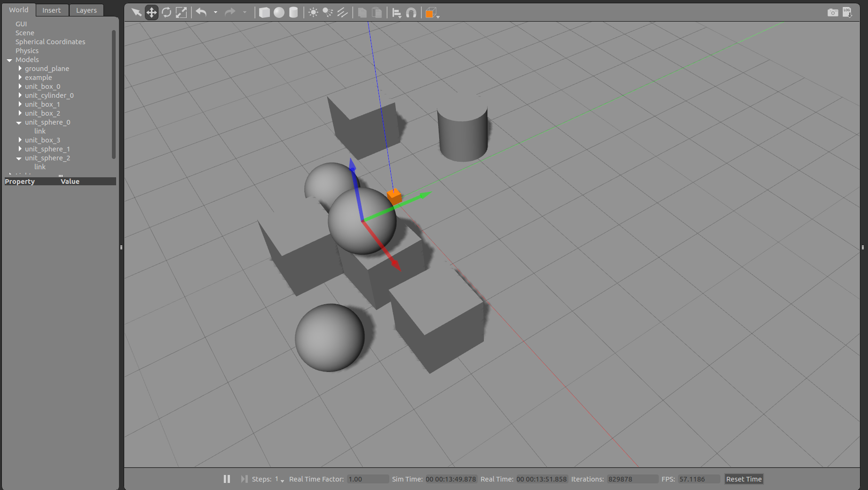Select the unit_box_2 model label
The height and width of the screenshot is (490, 868).
click(43, 113)
